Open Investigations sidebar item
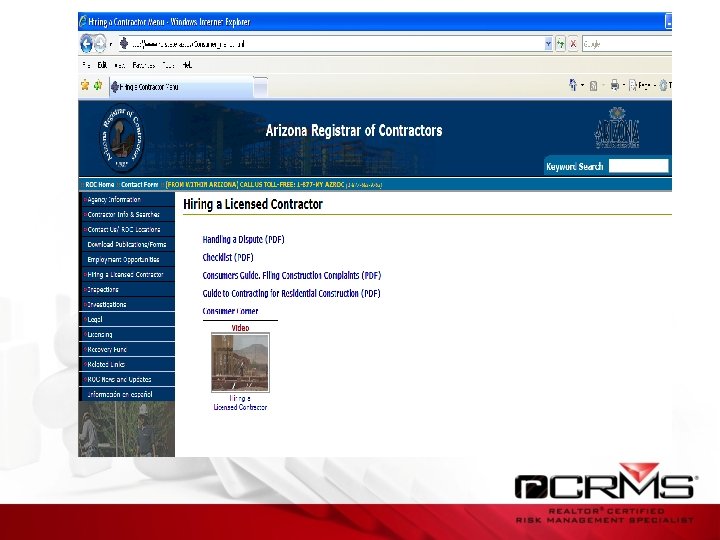Screen dimensions: 720x540 coord(128,304)
